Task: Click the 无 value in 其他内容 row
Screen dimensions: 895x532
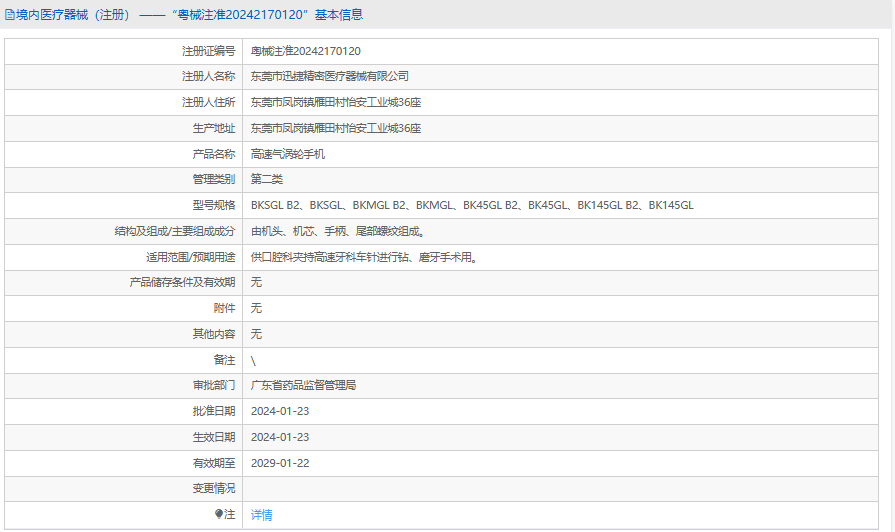Action: tap(256, 334)
